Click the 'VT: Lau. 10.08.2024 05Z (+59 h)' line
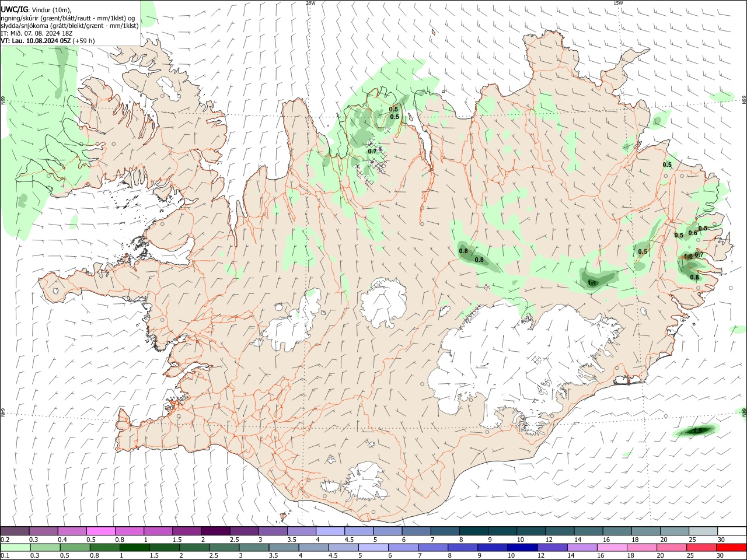This screenshot has height=560, width=747. point(48,41)
